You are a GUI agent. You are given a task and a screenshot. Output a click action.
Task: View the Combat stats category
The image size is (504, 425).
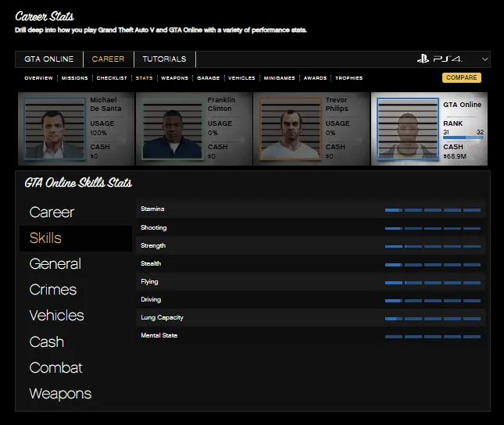click(x=55, y=368)
